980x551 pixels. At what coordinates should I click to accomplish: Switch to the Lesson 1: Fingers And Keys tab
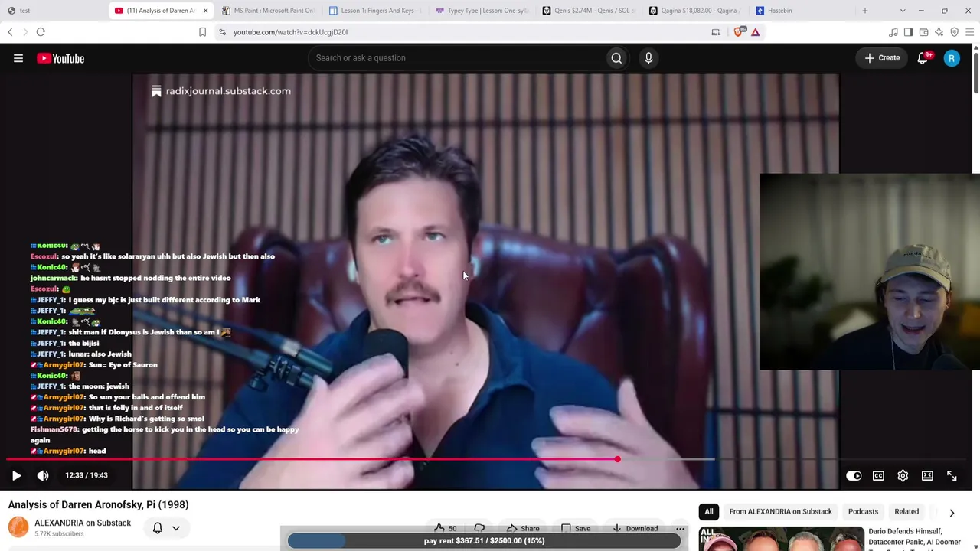pyautogui.click(x=374, y=11)
